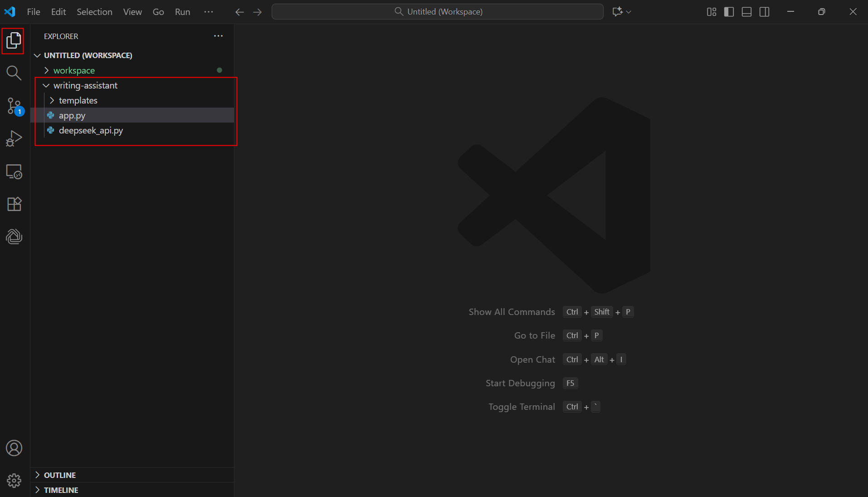Viewport: 868px width, 497px height.
Task: Expand the templates folder
Action: tap(78, 100)
